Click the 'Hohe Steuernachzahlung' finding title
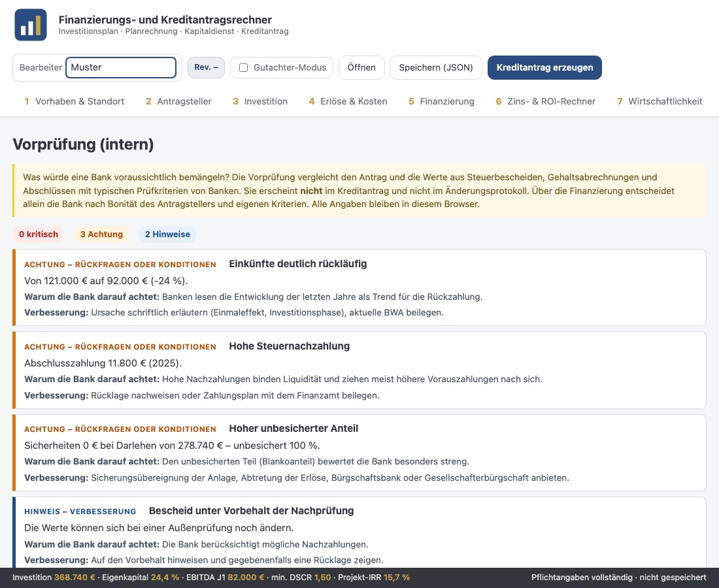The image size is (719, 588). (290, 346)
